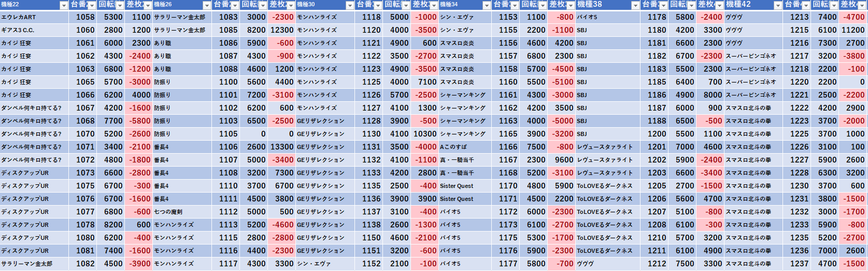The image size is (868, 271).
Task: Select the エウレカART cell
Action: pyautogui.click(x=34, y=17)
